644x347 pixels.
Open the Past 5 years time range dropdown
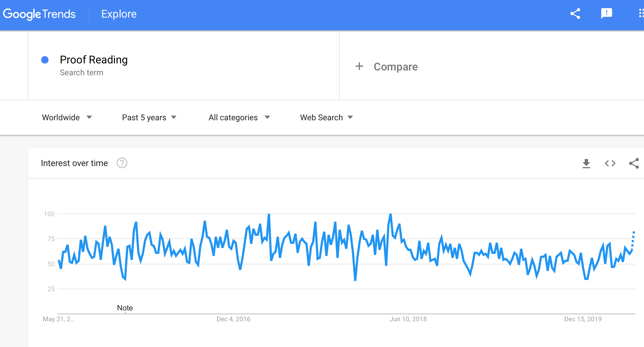pyautogui.click(x=149, y=117)
